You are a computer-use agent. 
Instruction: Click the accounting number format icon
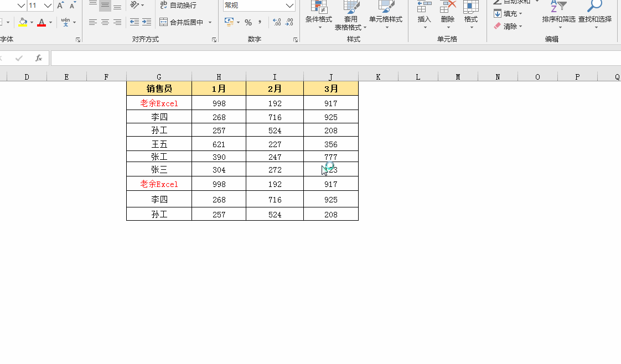point(229,22)
